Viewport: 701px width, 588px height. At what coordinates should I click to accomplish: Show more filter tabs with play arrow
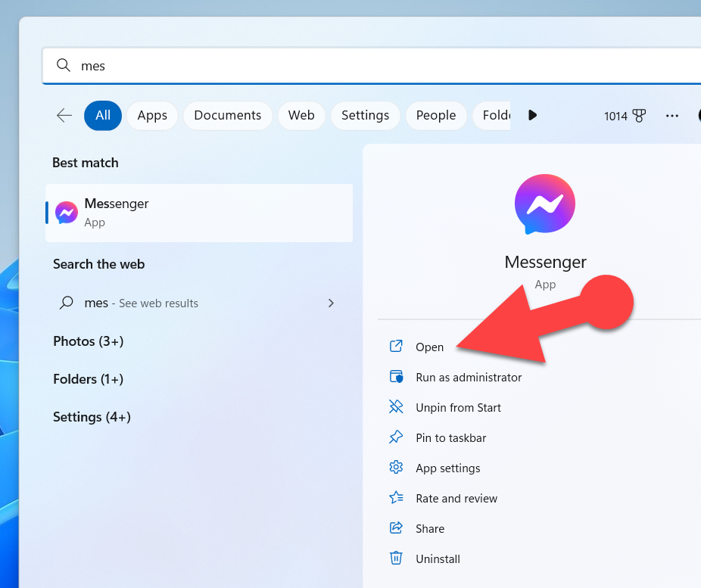(532, 115)
